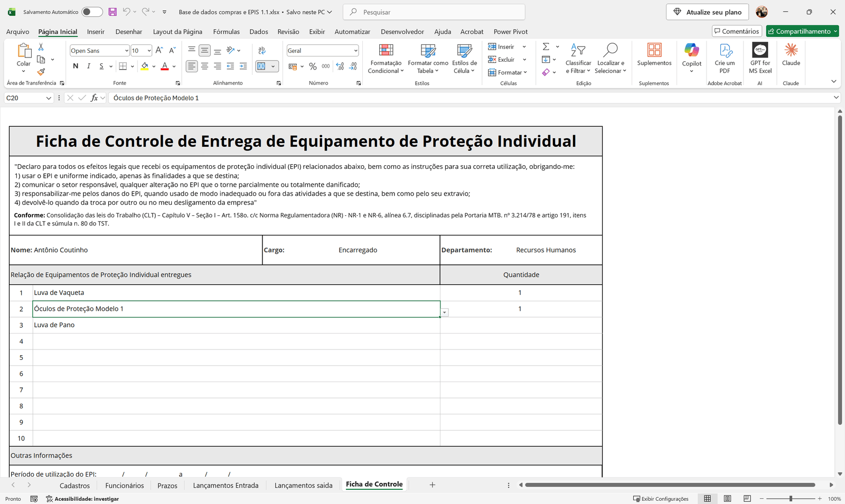Center text horizontally
The width and height of the screenshot is (845, 504).
(x=204, y=66)
